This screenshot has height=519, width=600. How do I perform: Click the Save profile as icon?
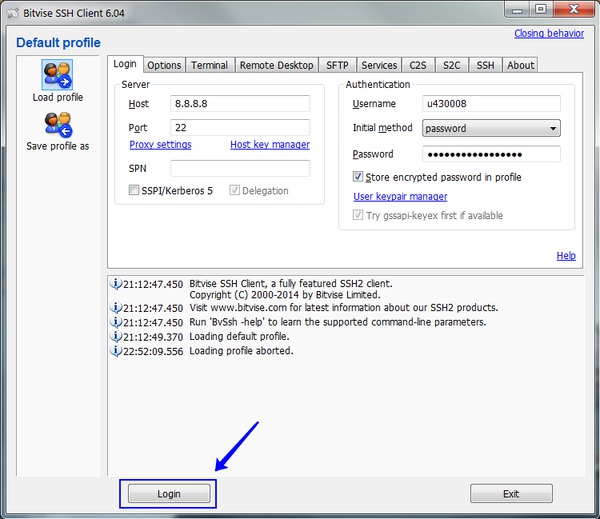pyautogui.click(x=58, y=125)
